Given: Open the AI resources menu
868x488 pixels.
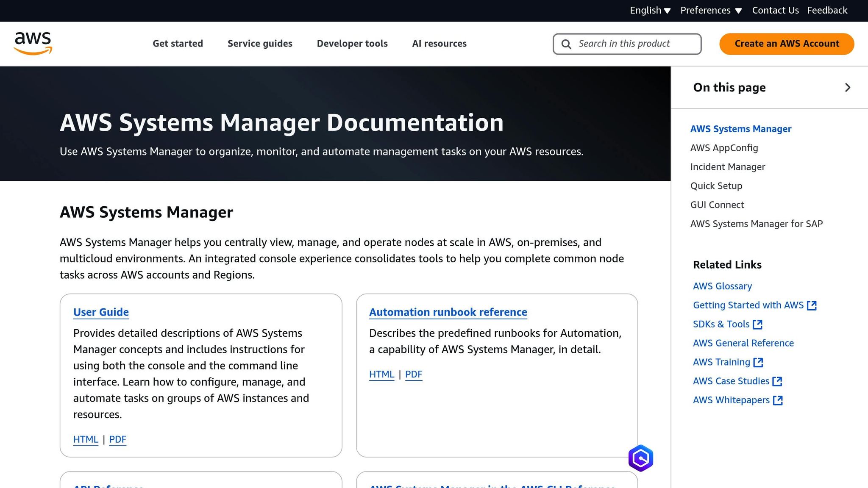Looking at the screenshot, I should 439,44.
